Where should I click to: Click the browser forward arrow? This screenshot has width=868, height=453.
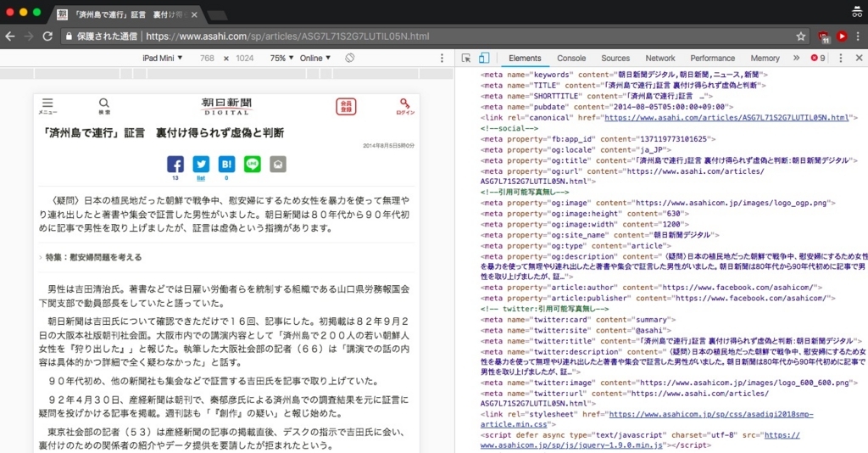click(x=29, y=36)
